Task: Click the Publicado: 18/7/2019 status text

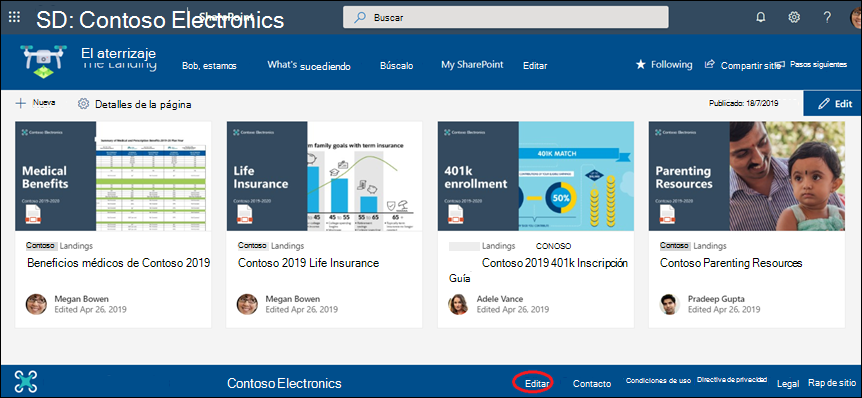Action: click(743, 103)
